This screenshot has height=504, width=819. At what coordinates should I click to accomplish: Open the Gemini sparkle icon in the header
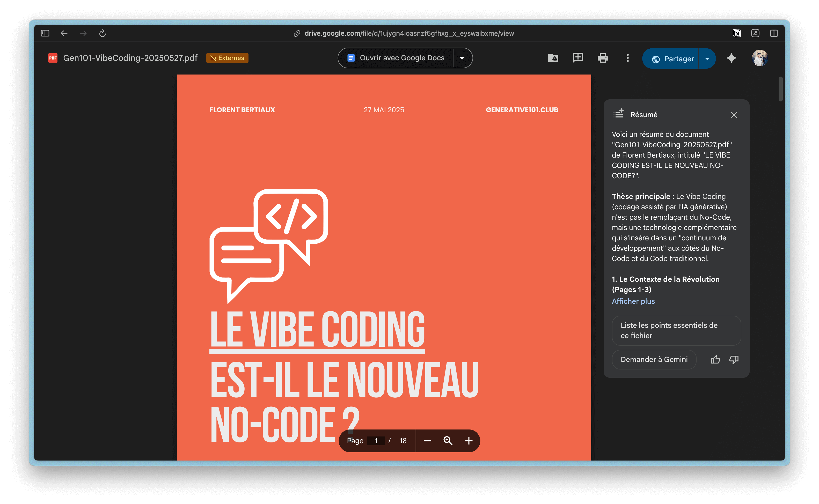(x=731, y=58)
